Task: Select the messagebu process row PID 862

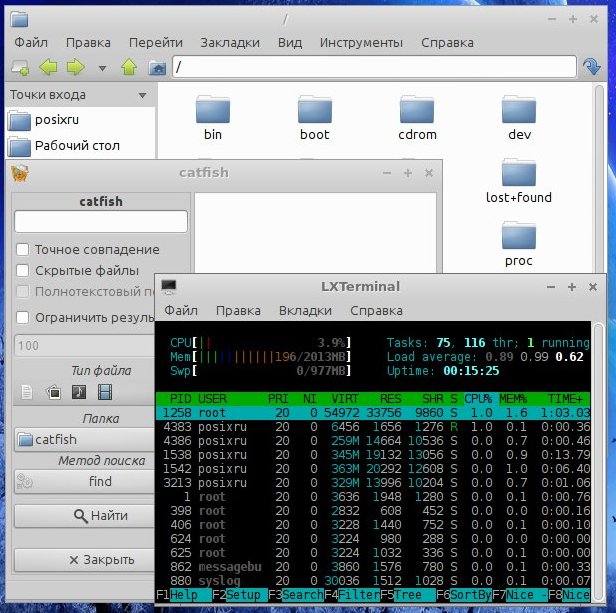Action: [x=373, y=567]
